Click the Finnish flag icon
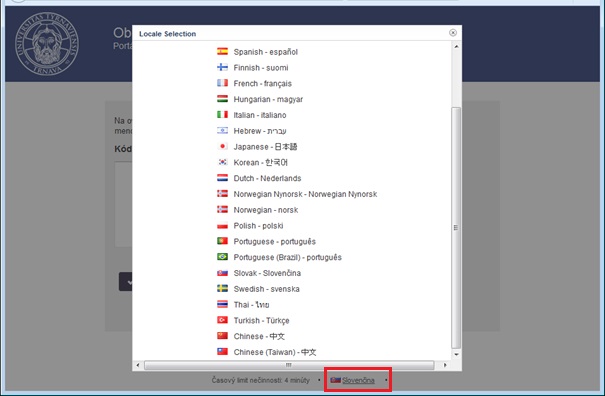The image size is (605, 396). [x=222, y=67]
